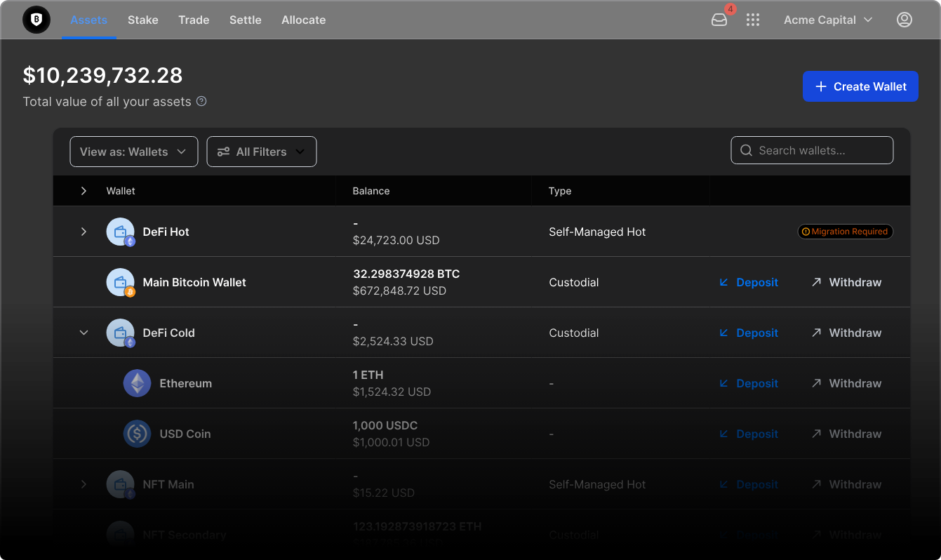Image resolution: width=941 pixels, height=560 pixels.
Task: Switch to the Assets tab
Action: (x=89, y=20)
